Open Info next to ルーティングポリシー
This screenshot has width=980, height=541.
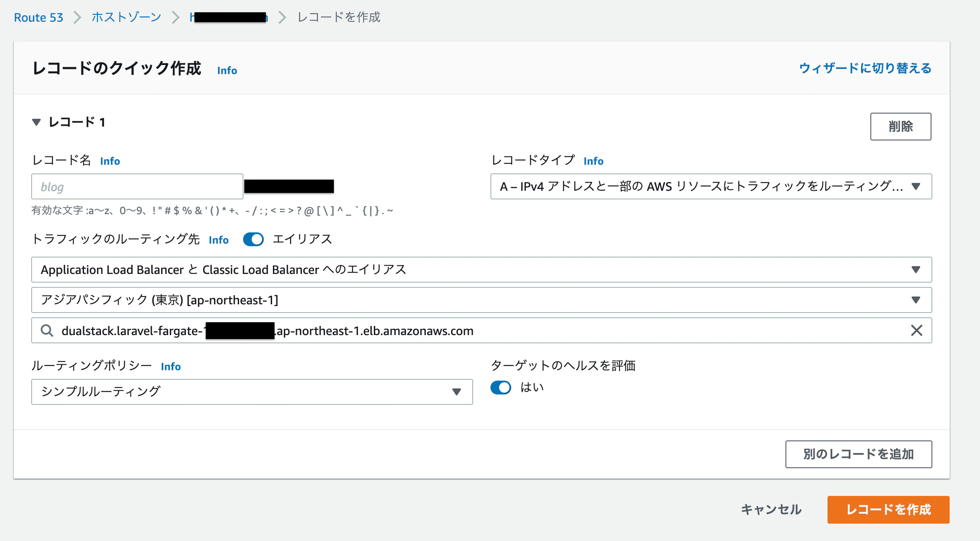(x=171, y=367)
